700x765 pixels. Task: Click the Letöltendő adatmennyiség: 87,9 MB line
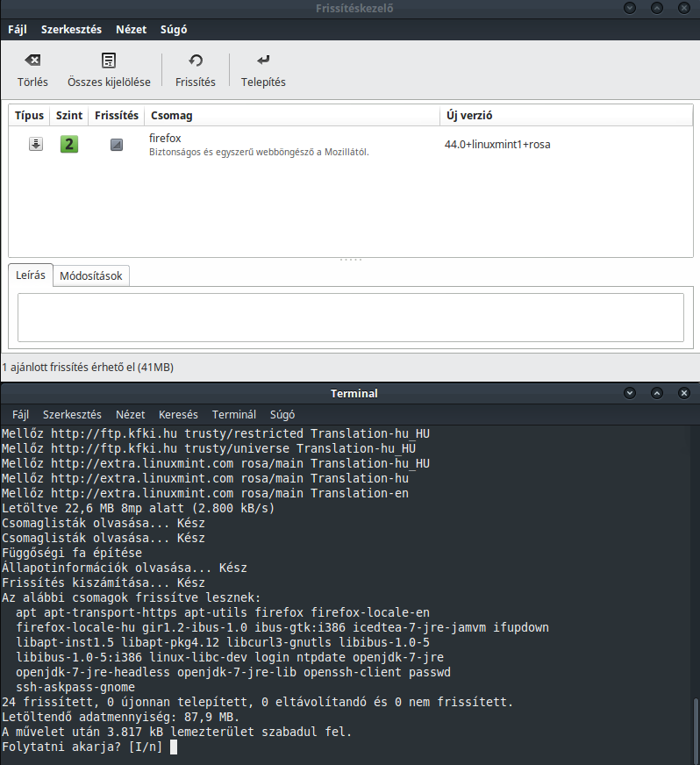pos(120,718)
